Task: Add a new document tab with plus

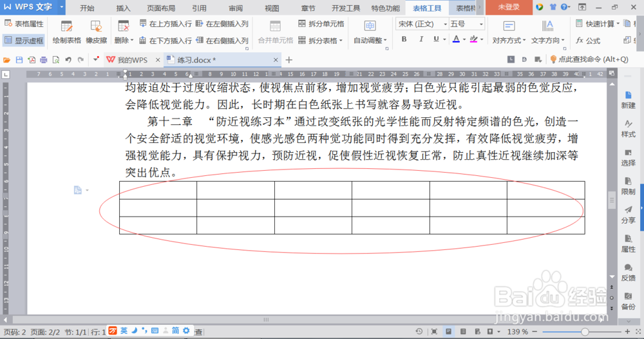Action: click(289, 60)
